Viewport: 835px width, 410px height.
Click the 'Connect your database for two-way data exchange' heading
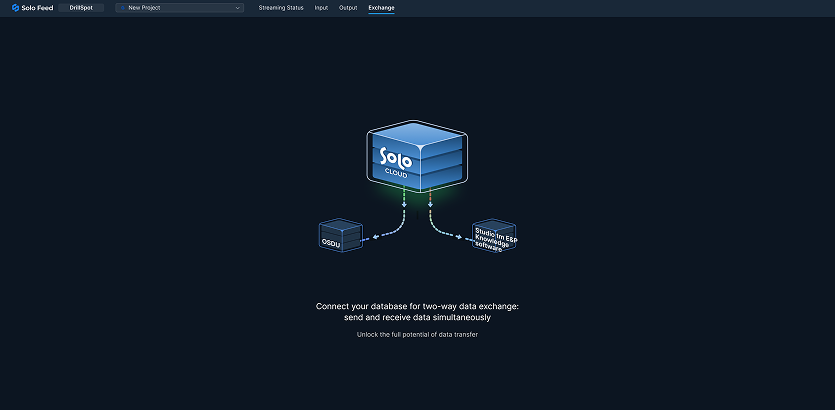pos(417,311)
